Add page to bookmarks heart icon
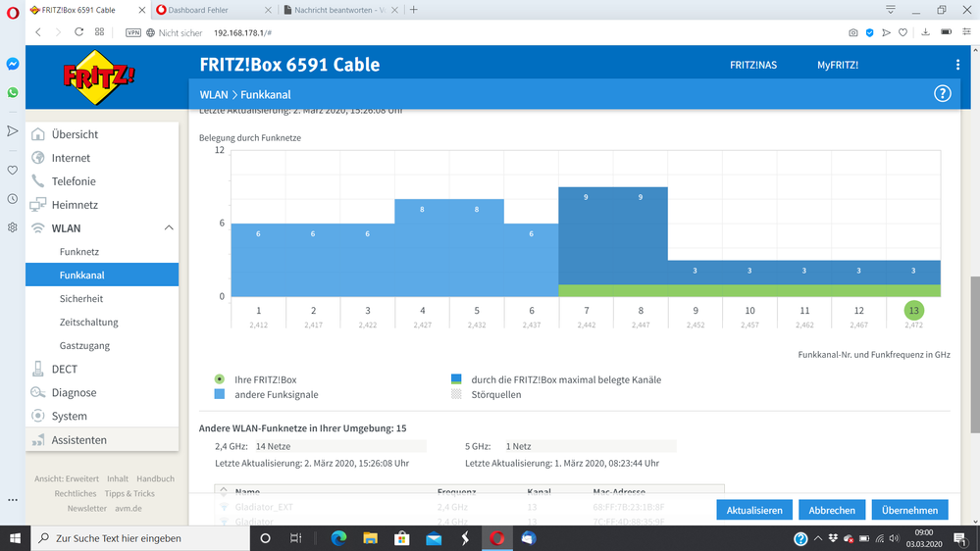 pos(903,32)
